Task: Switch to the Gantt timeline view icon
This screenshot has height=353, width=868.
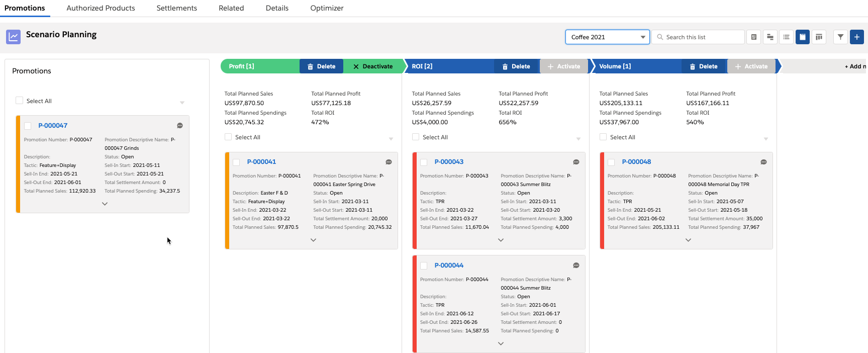Action: pyautogui.click(x=770, y=37)
